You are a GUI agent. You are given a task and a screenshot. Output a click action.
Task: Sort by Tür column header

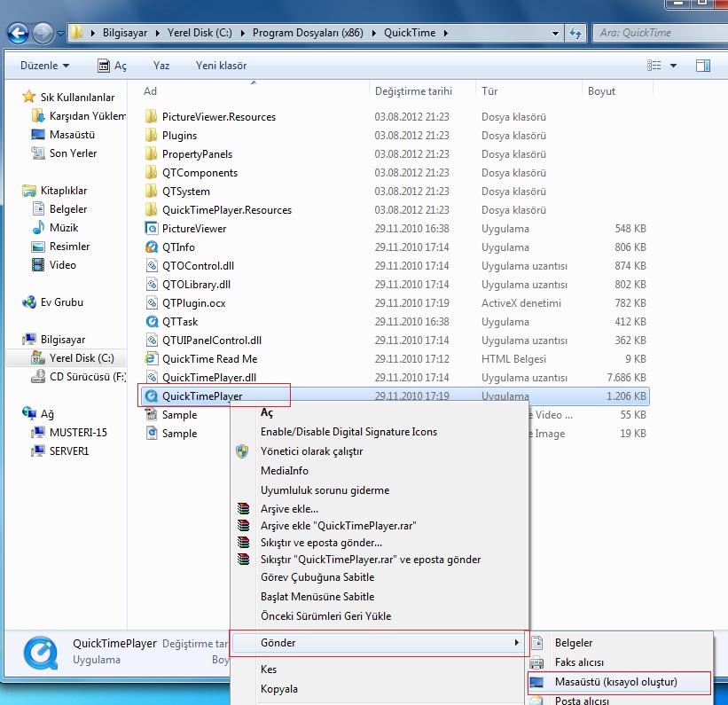(x=489, y=91)
